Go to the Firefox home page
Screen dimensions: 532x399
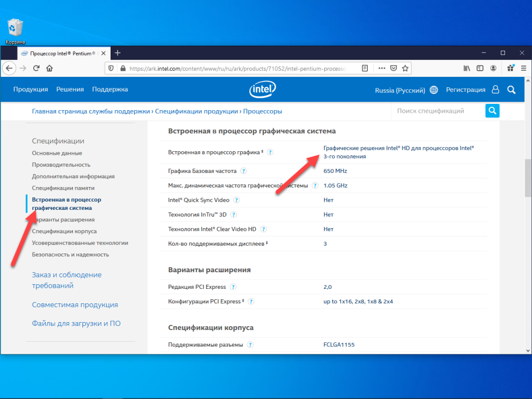coord(49,68)
